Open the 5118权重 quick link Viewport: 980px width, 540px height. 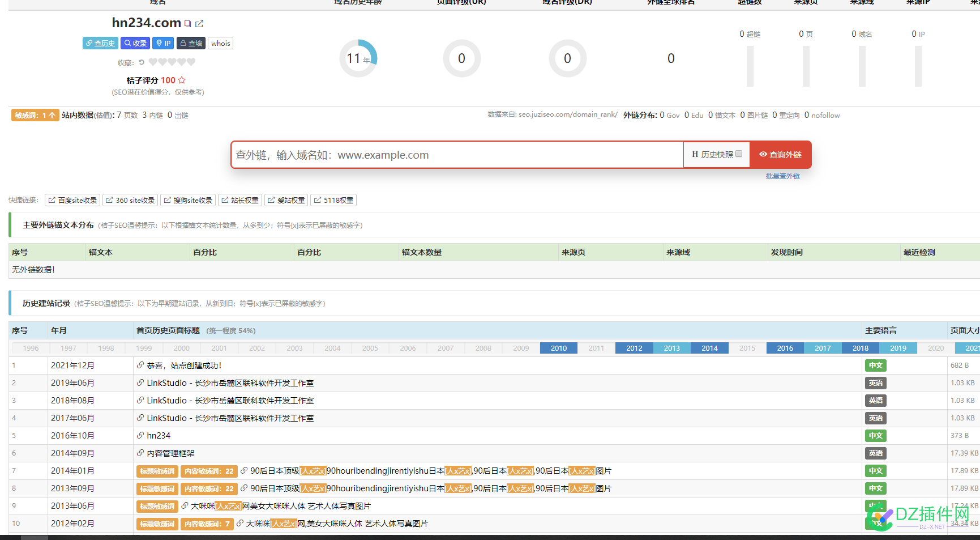[x=333, y=200]
